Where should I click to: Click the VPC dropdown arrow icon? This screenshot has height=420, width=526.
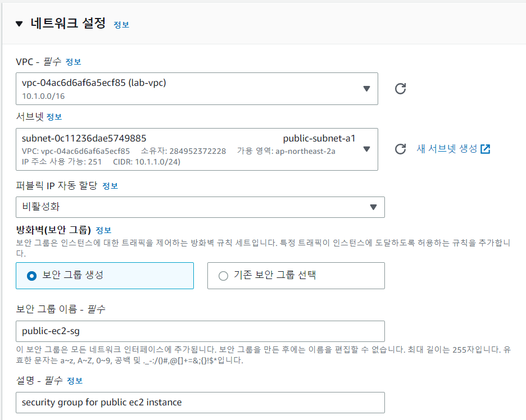coord(367,88)
